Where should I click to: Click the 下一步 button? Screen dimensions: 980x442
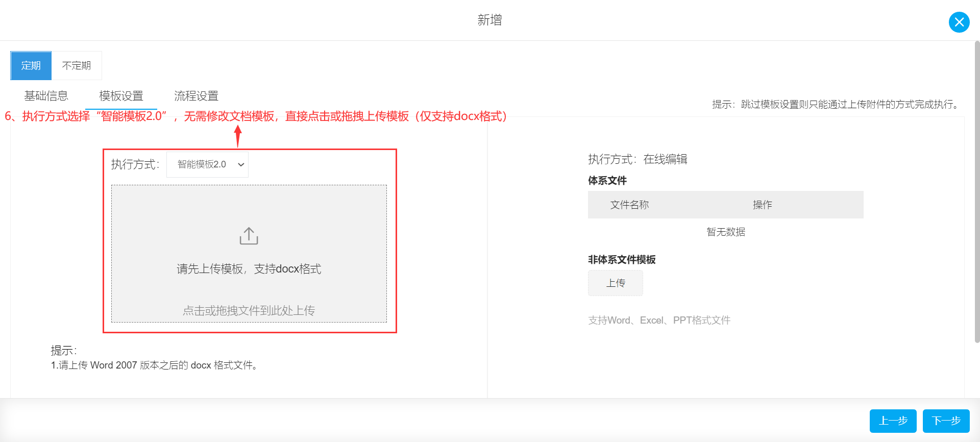tap(946, 421)
